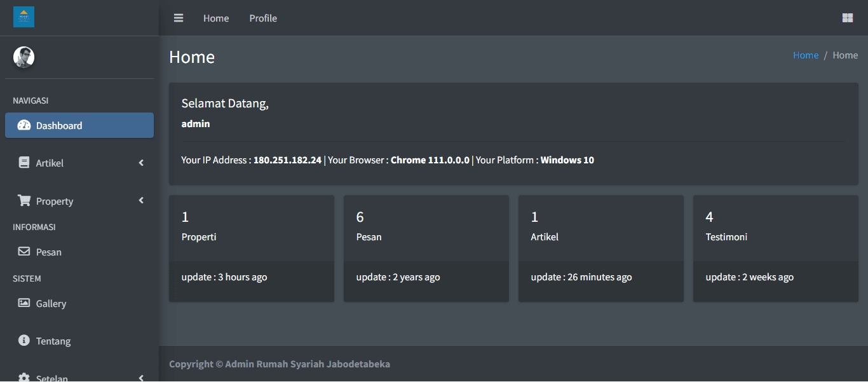Click the Dashboard speedometer icon

tap(24, 125)
